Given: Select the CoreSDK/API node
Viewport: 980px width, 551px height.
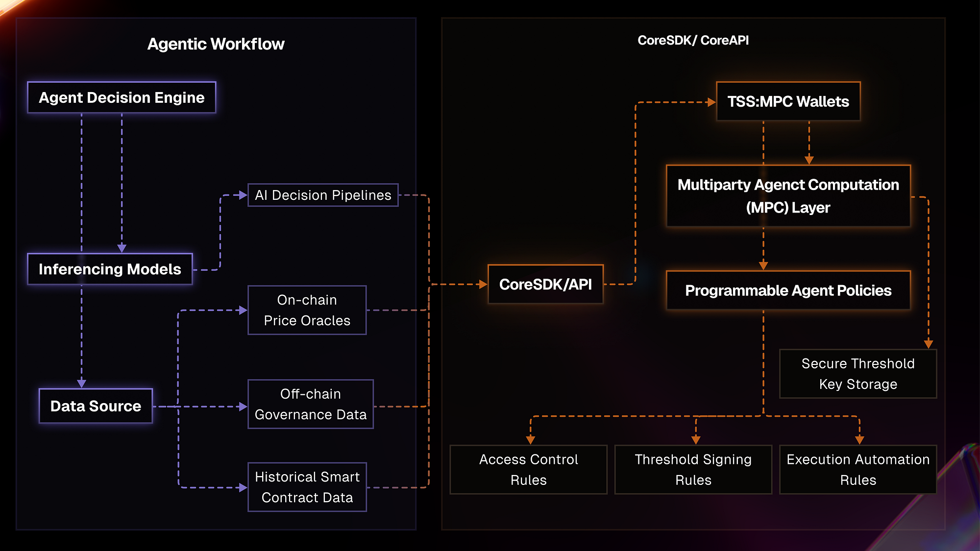Looking at the screenshot, I should (x=545, y=284).
